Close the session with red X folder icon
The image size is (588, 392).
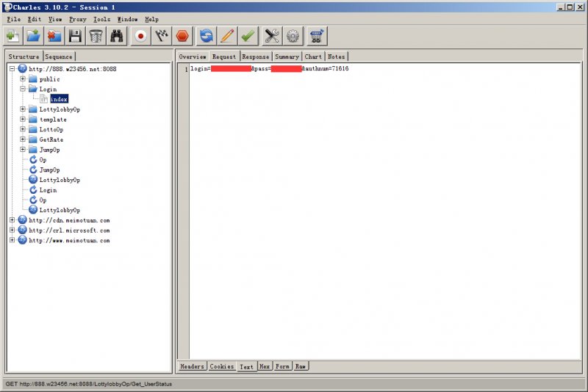pyautogui.click(x=54, y=36)
